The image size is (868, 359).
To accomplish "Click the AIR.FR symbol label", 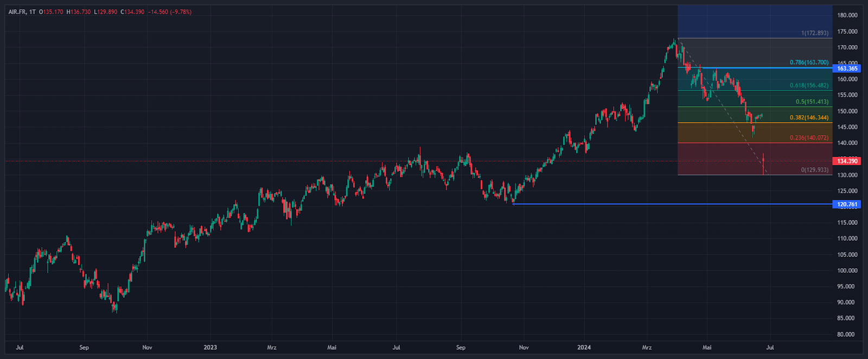I will pos(17,12).
